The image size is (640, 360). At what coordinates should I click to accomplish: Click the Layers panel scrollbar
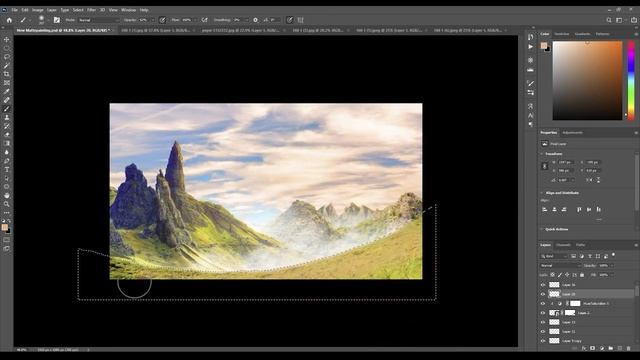pyautogui.click(x=636, y=291)
